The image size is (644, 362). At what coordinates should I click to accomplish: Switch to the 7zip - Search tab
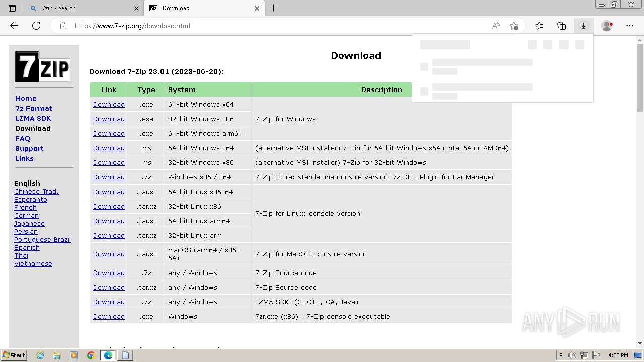point(84,8)
